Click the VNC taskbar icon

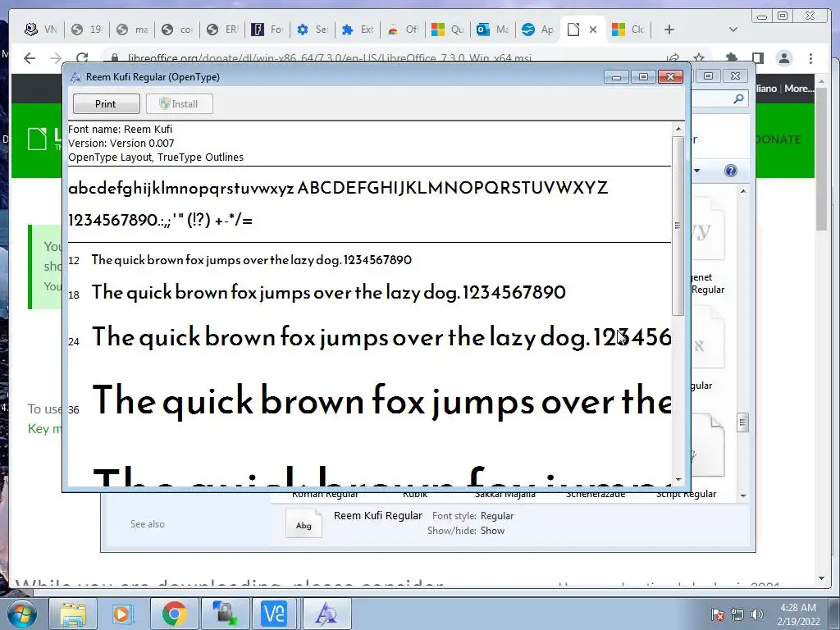[274, 614]
